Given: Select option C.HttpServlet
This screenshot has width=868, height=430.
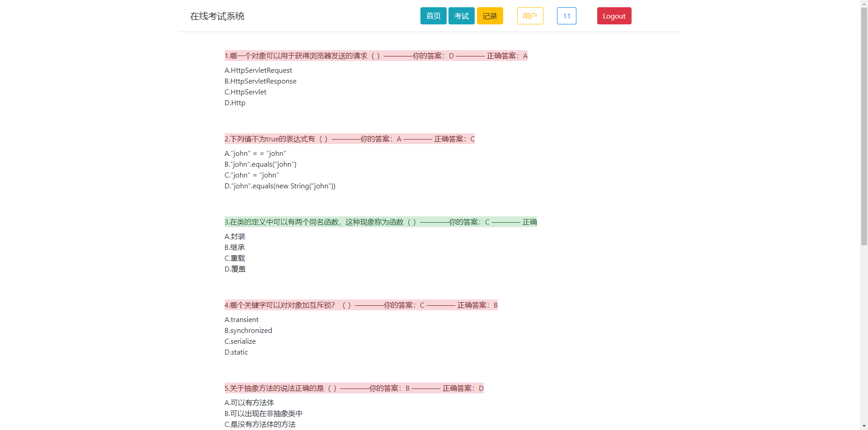Looking at the screenshot, I should coord(245,92).
